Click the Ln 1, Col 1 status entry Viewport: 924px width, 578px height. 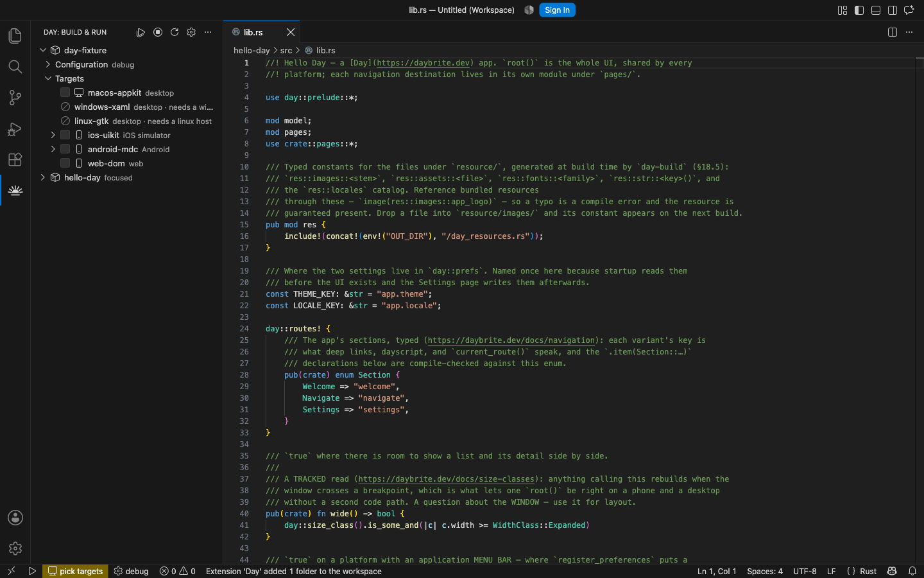point(717,571)
